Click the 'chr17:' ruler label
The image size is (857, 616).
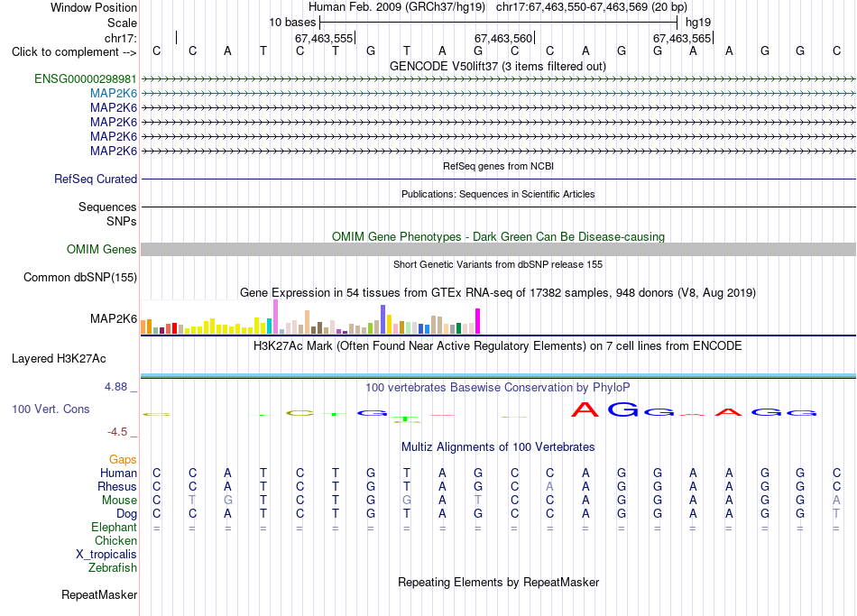pyautogui.click(x=121, y=38)
